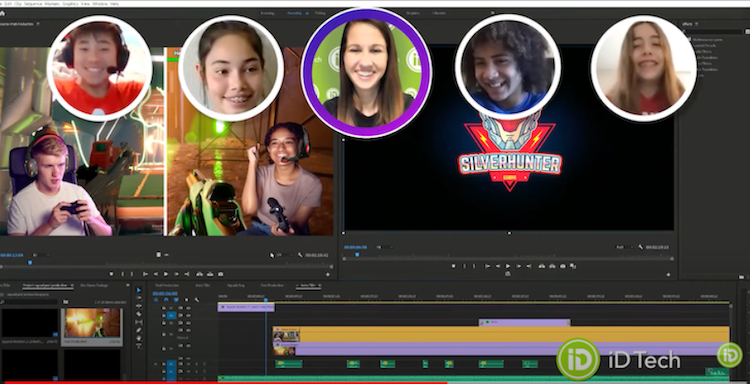
Task: Click Mark Out in Source monitor
Action: (x=132, y=274)
